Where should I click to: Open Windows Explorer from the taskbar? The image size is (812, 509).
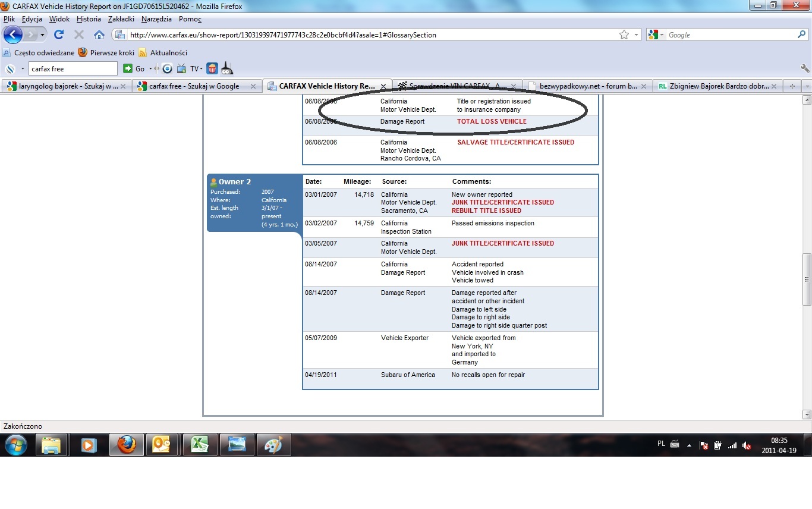(52, 445)
